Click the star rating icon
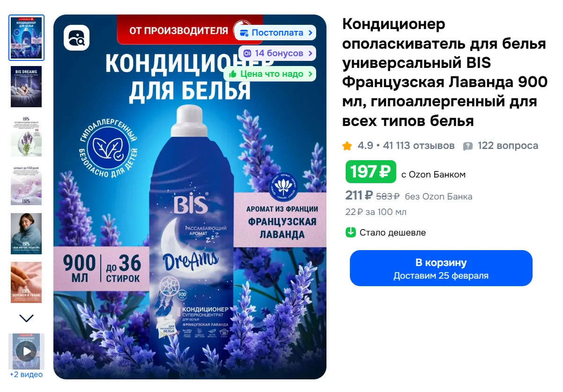 (347, 146)
